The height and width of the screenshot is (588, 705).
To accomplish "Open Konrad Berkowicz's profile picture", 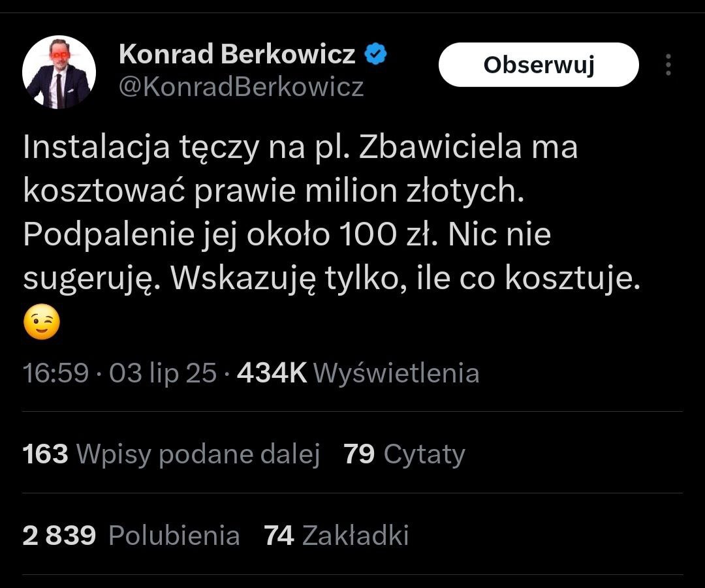I will coord(59,72).
